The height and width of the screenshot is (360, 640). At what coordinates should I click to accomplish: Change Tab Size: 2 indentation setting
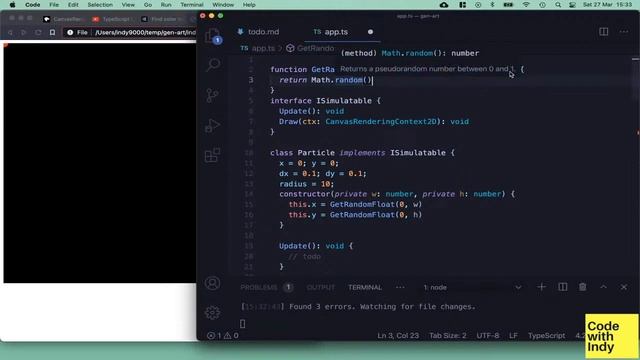(447, 336)
